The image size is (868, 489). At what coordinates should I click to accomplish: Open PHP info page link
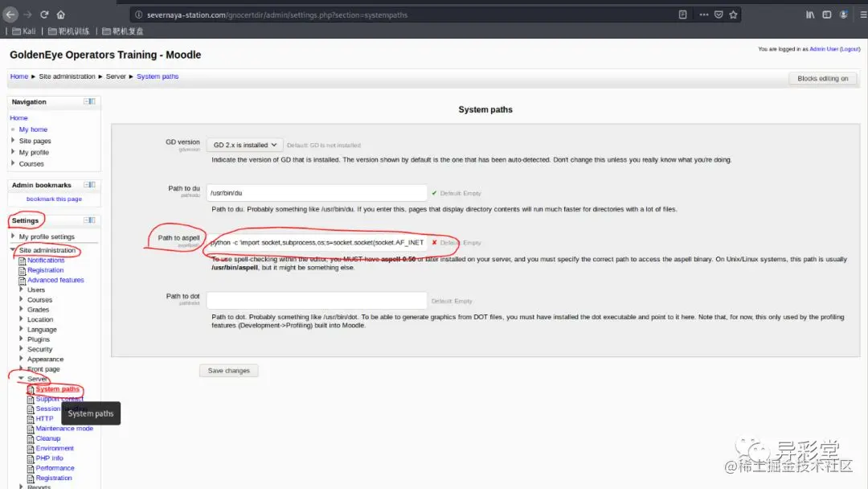coord(49,458)
